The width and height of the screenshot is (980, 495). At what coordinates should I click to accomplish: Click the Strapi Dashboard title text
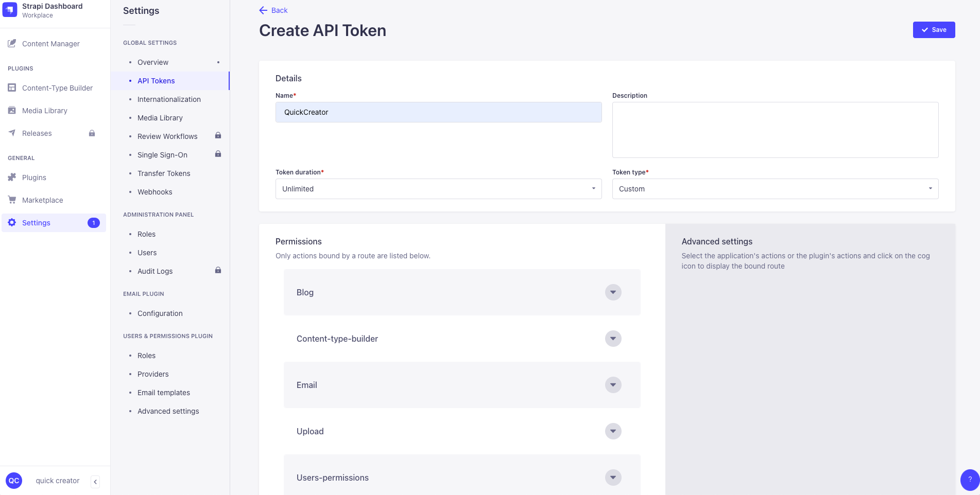point(53,6)
